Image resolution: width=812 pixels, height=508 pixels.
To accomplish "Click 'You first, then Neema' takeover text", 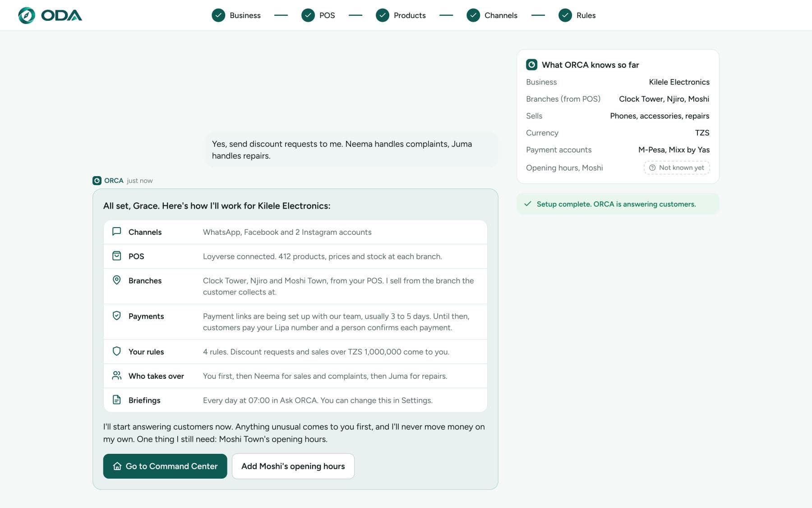I will tap(325, 376).
